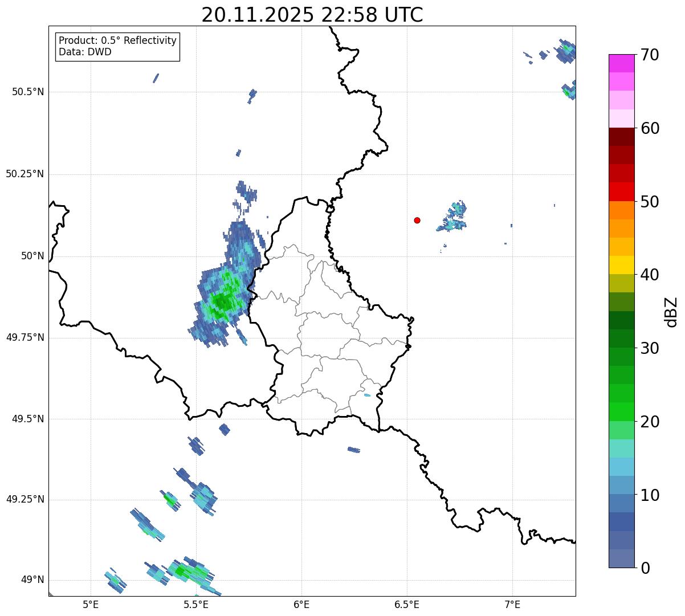Click the 6°E longitude label
This screenshot has height=616, width=685.
pyautogui.click(x=301, y=605)
